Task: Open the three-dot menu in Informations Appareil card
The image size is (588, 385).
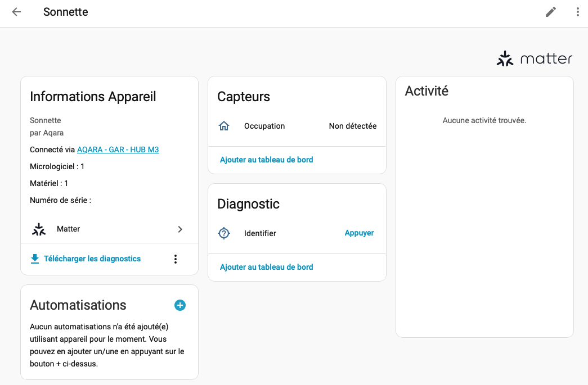Action: click(x=176, y=259)
